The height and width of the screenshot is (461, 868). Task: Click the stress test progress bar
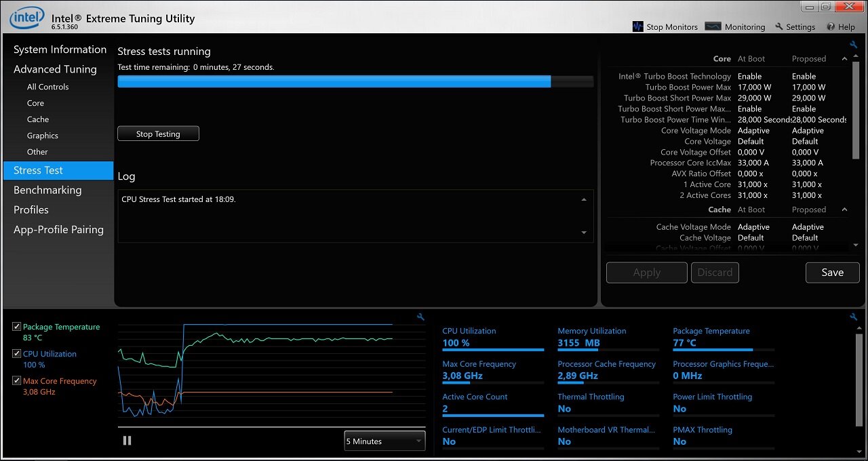click(355, 81)
